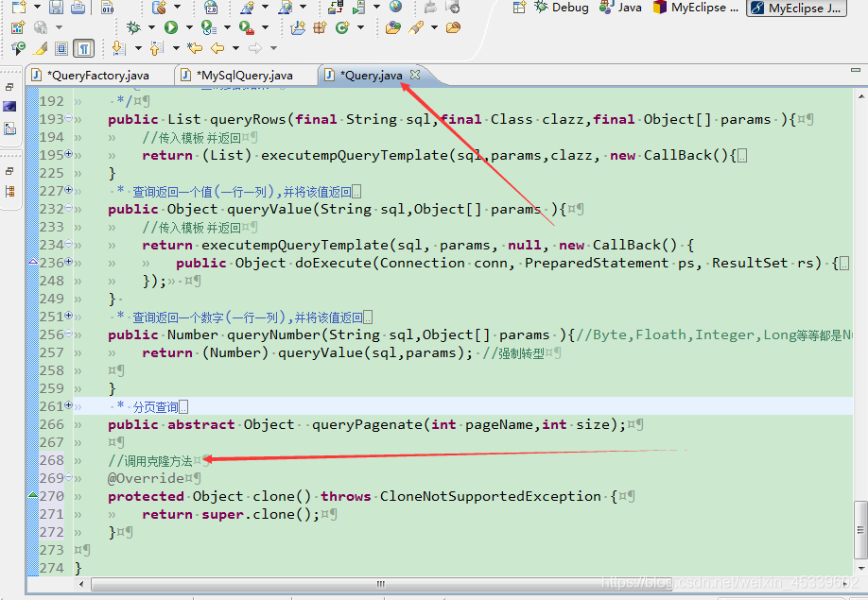The width and height of the screenshot is (868, 600).
Task: Click the Run Last Tool toolbox icon
Action: (x=247, y=27)
